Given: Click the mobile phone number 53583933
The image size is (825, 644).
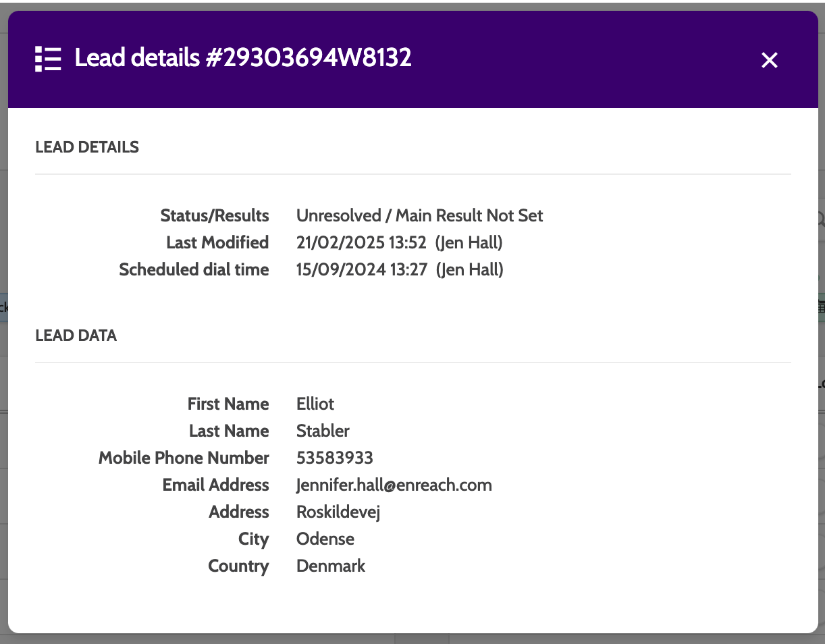Looking at the screenshot, I should (x=335, y=458).
